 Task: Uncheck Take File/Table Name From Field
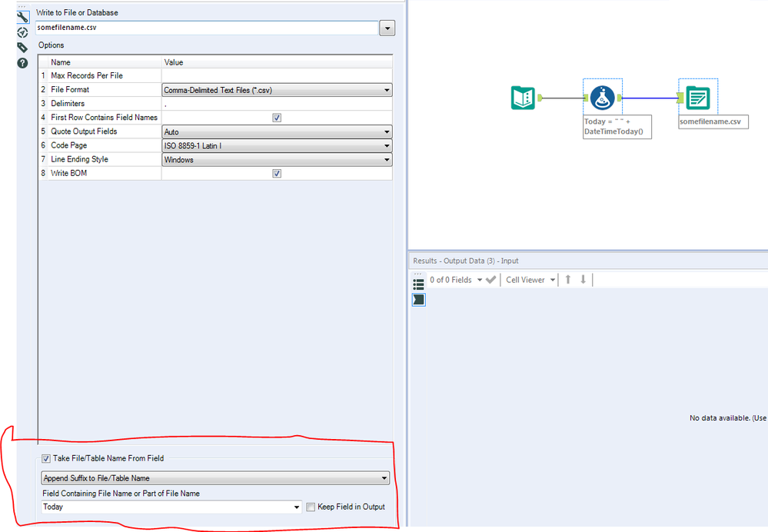point(46,458)
